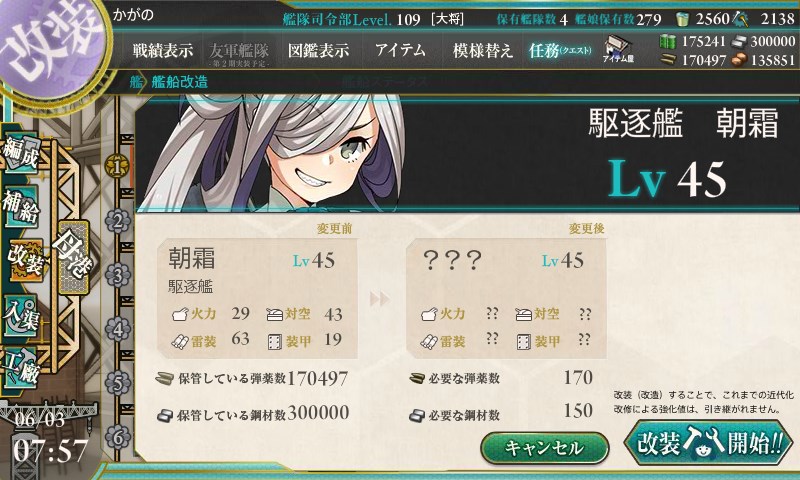Open the 補給 resupply icon

pos(21,206)
